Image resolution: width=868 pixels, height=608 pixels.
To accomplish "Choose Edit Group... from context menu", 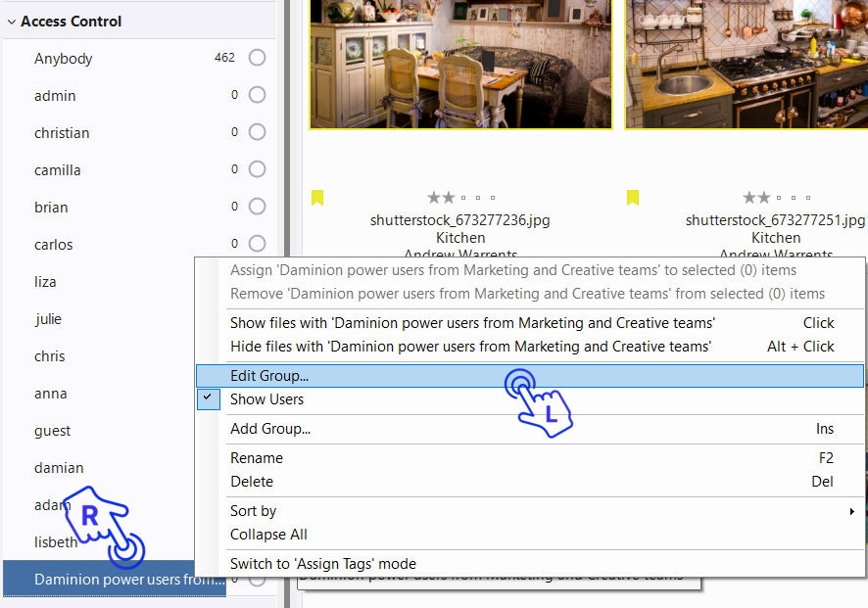I will click(x=269, y=376).
